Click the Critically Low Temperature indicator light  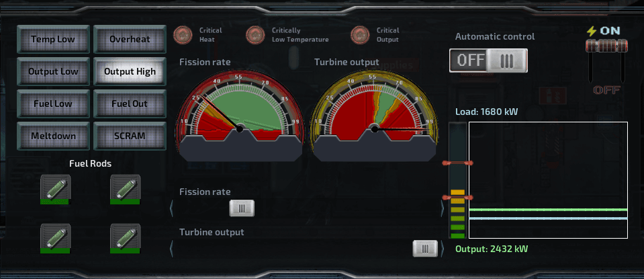[x=255, y=34]
